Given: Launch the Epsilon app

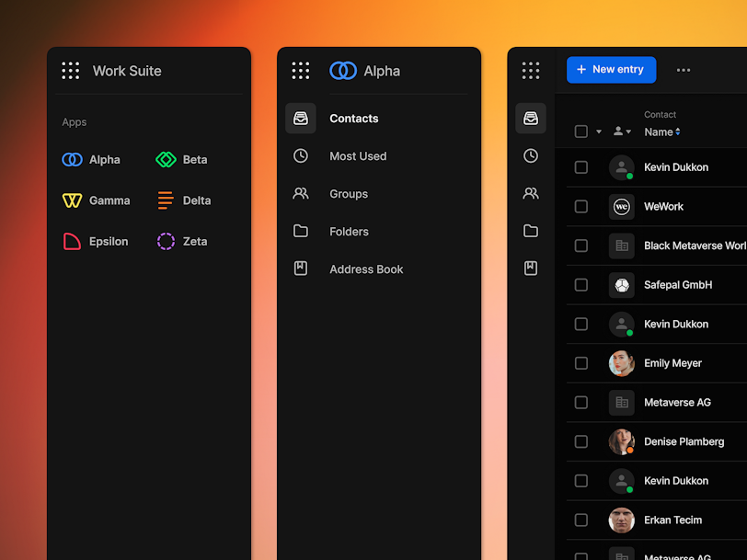Looking at the screenshot, I should click(96, 242).
